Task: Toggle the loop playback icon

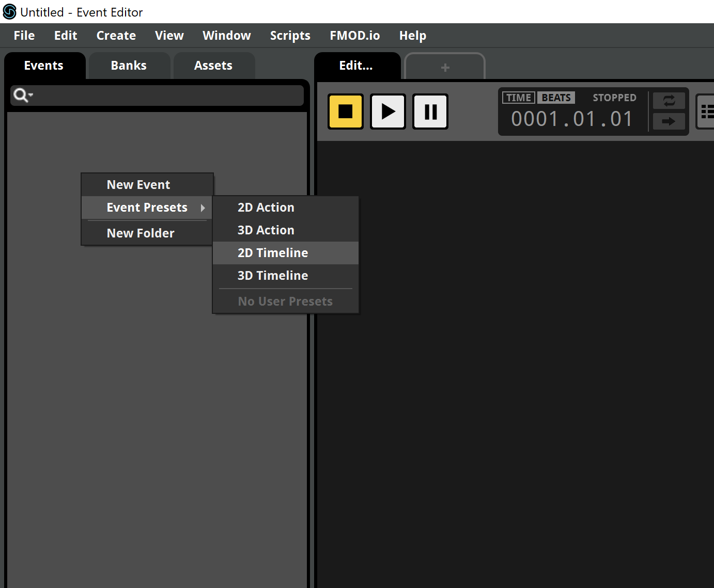Action: click(669, 101)
